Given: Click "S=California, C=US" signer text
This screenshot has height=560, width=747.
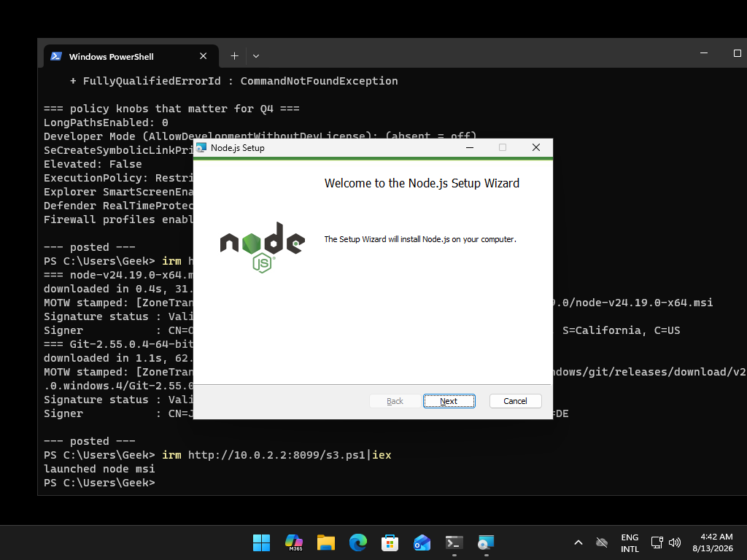Looking at the screenshot, I should point(622,330).
